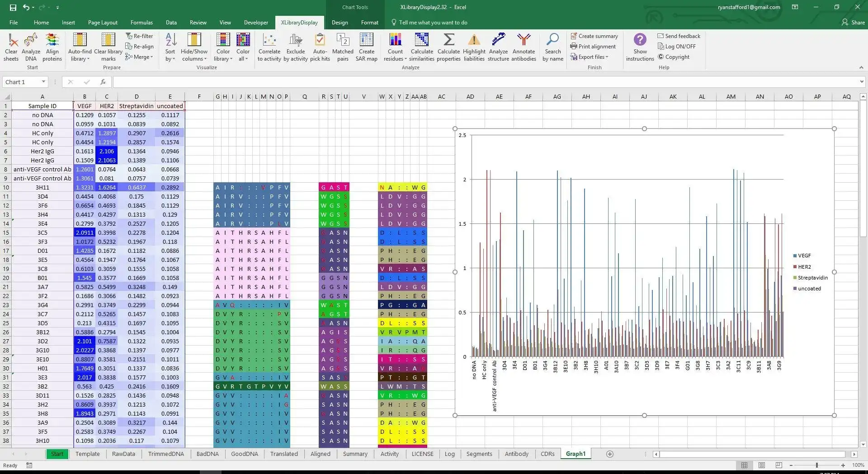The image size is (868, 474).
Task: Collapse the ribbon with the chevron
Action: pyautogui.click(x=861, y=67)
